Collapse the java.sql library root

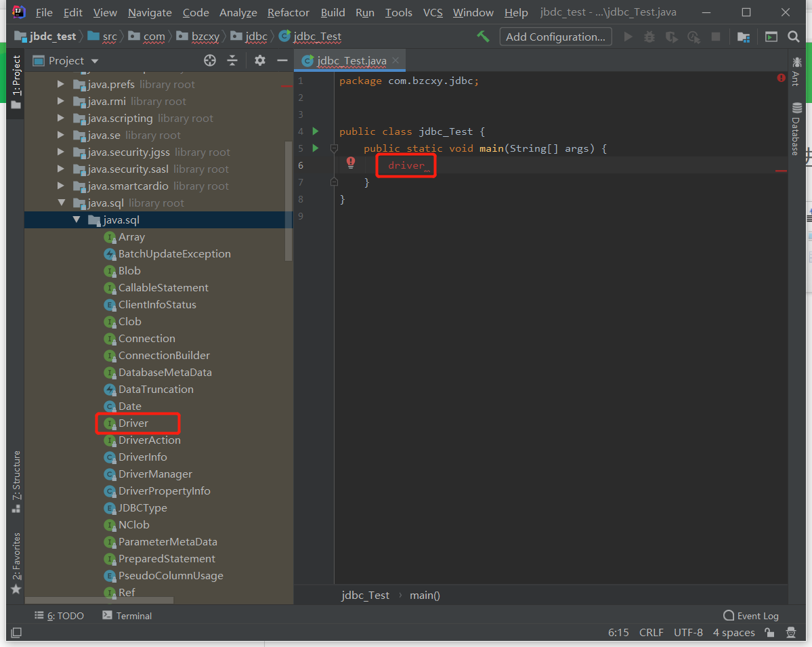[x=61, y=203]
